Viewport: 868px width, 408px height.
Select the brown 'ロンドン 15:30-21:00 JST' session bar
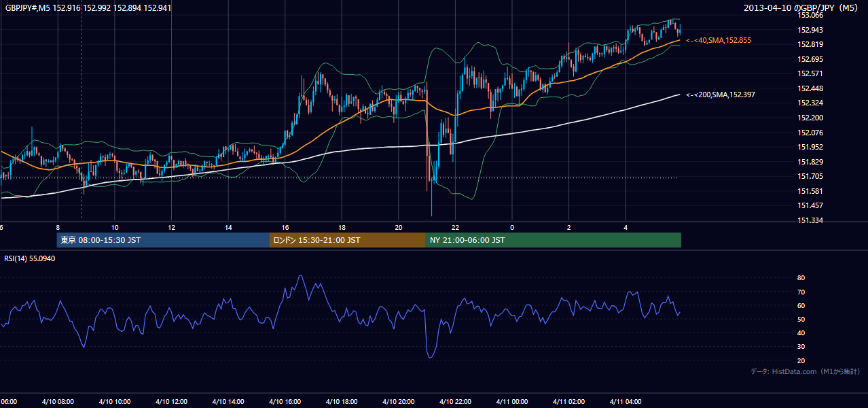coord(348,240)
